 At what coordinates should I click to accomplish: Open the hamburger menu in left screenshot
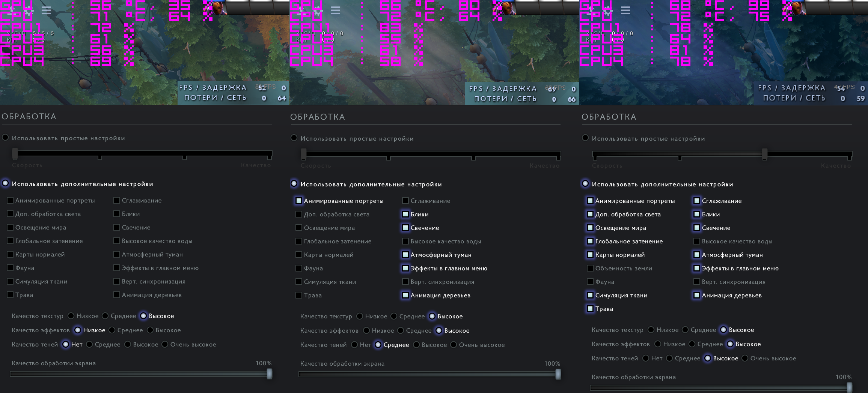click(x=46, y=10)
